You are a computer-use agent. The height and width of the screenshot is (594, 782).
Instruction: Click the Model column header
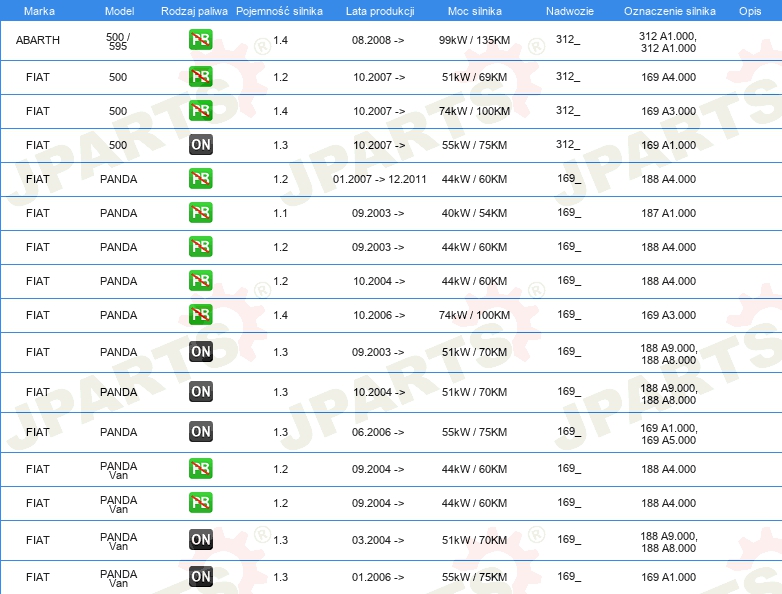tap(119, 11)
